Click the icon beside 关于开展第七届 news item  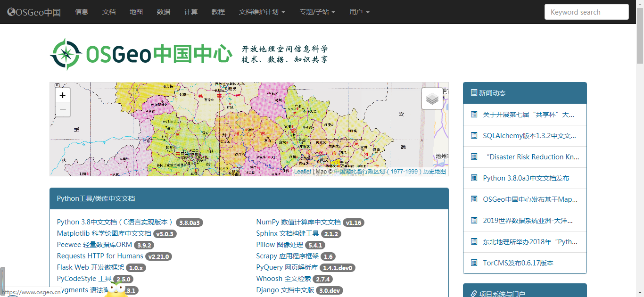click(x=474, y=115)
